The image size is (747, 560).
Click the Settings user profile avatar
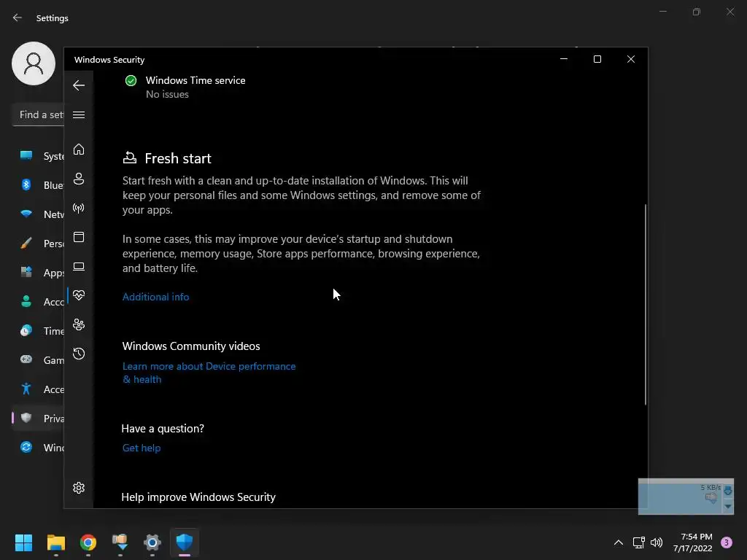click(x=34, y=63)
